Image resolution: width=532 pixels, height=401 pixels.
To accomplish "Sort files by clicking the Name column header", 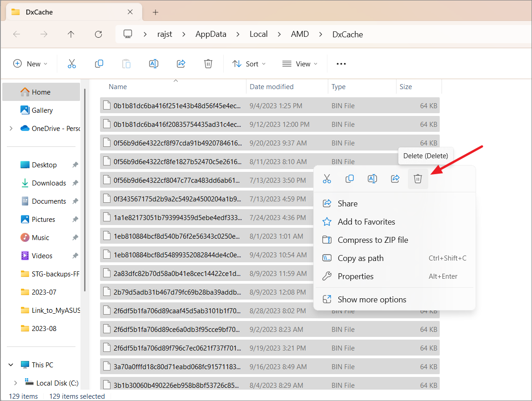I will [x=117, y=86].
